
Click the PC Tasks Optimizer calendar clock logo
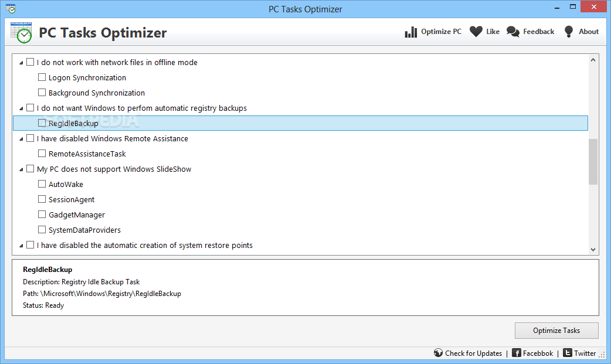(x=21, y=33)
